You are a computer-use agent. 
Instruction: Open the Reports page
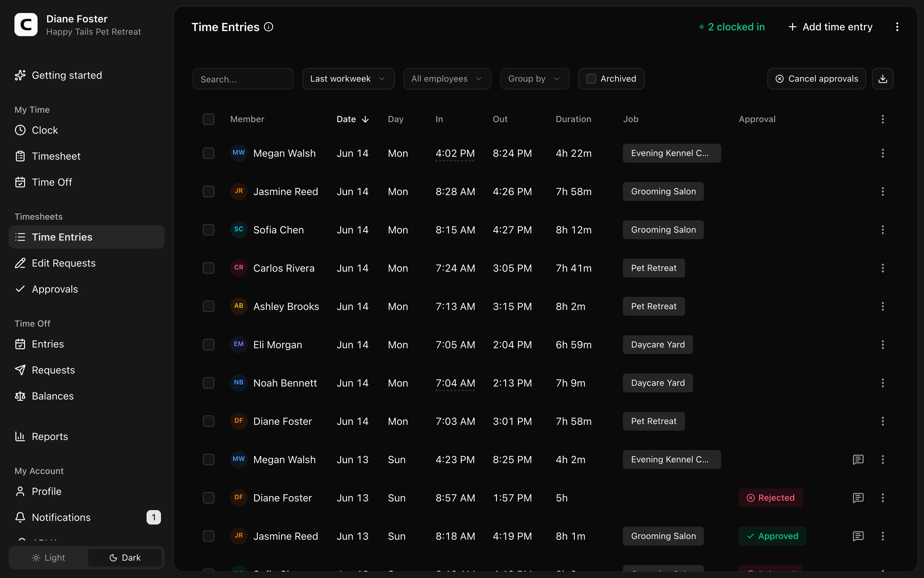click(86, 437)
